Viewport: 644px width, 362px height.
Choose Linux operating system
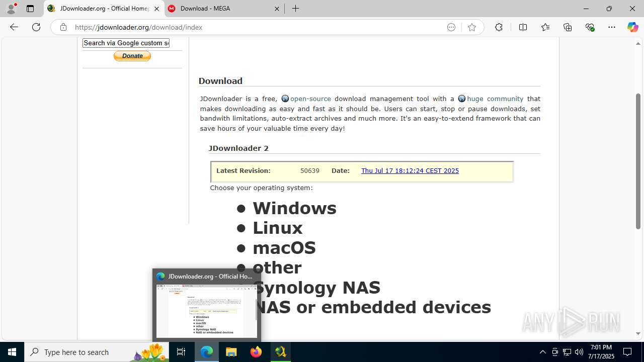278,228
